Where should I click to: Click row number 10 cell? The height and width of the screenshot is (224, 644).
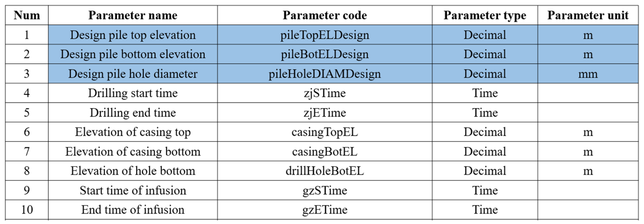tap(27, 210)
